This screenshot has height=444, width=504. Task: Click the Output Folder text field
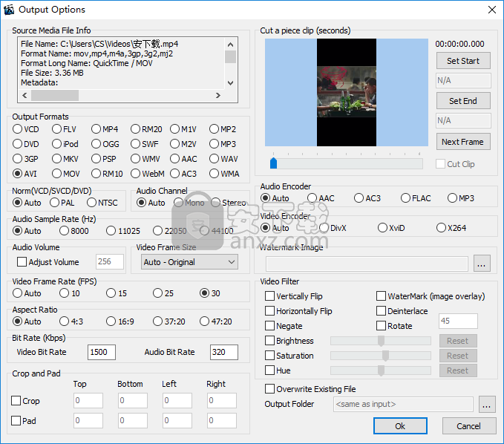pos(403,404)
